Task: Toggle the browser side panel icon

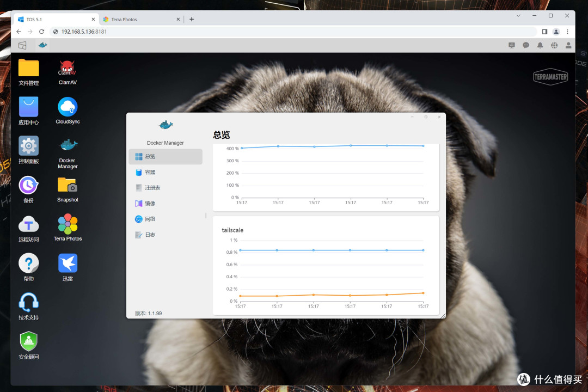Action: pyautogui.click(x=544, y=32)
